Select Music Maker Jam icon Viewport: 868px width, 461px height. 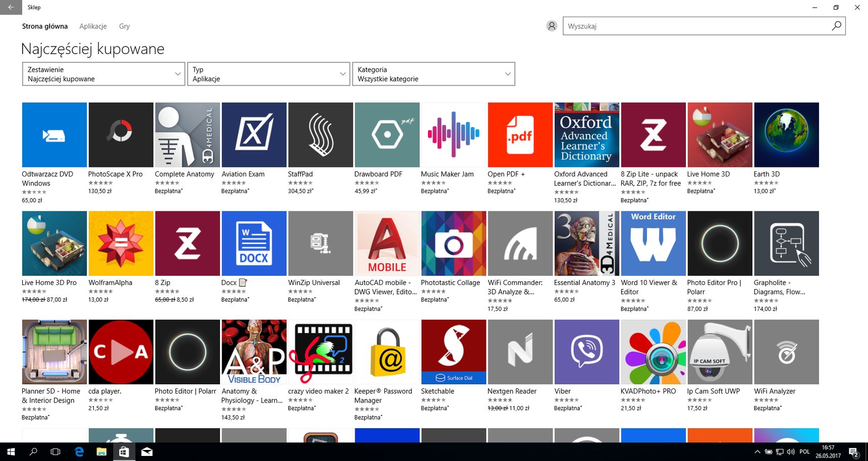coord(454,135)
